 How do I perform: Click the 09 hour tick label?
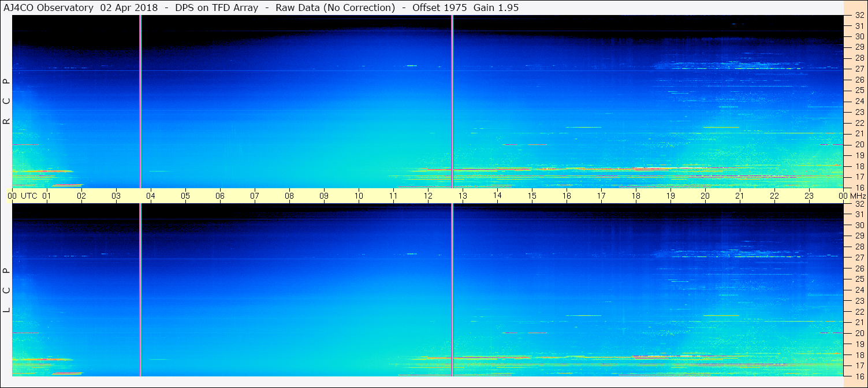tap(324, 196)
